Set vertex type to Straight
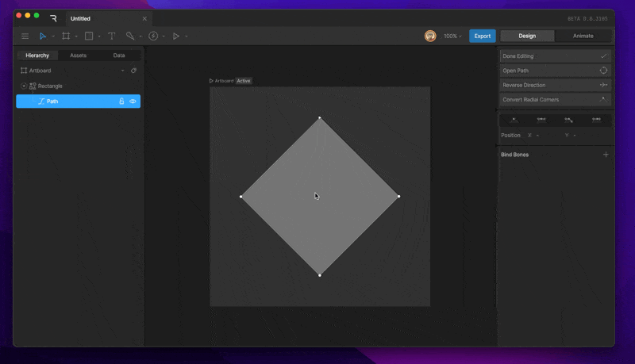This screenshot has height=364, width=635. [x=514, y=120]
